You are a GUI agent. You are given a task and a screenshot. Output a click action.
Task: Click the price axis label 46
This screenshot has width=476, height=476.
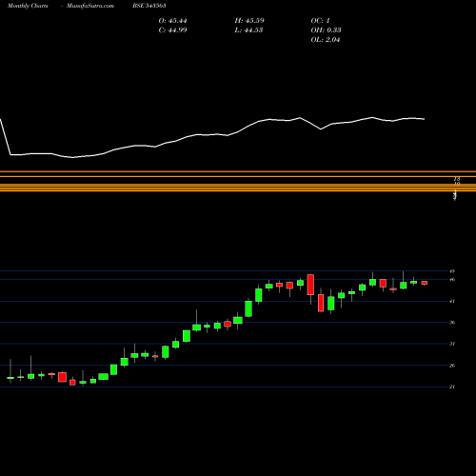(452, 280)
